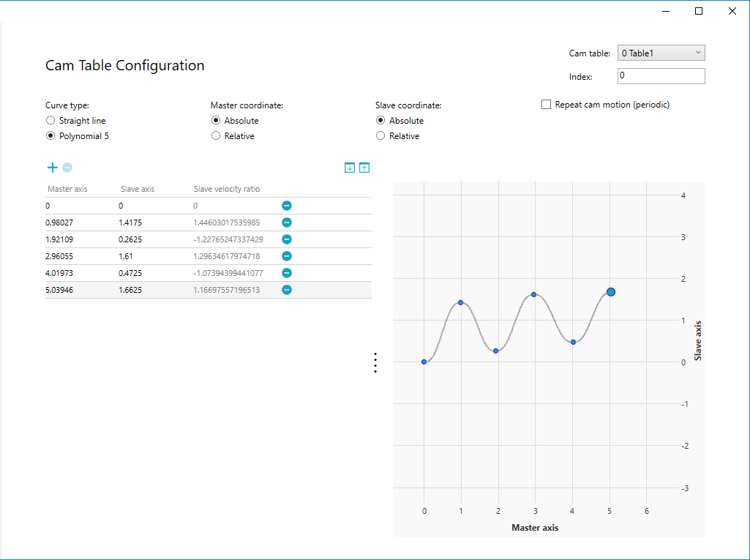Select the Master axis cell 5.03946

click(61, 290)
